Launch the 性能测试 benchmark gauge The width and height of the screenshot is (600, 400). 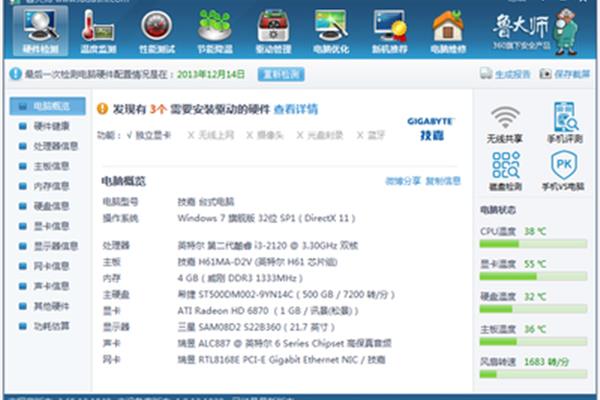(157, 31)
